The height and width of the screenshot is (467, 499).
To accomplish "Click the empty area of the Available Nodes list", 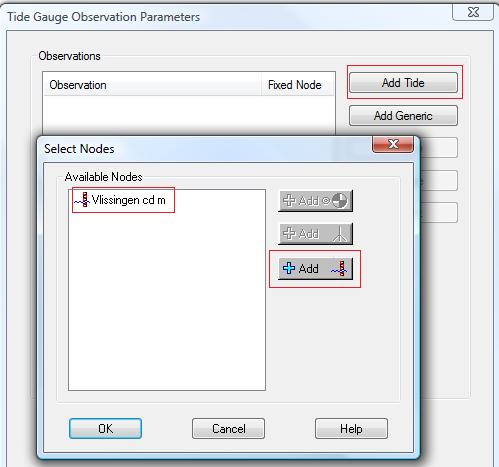I will click(167, 300).
